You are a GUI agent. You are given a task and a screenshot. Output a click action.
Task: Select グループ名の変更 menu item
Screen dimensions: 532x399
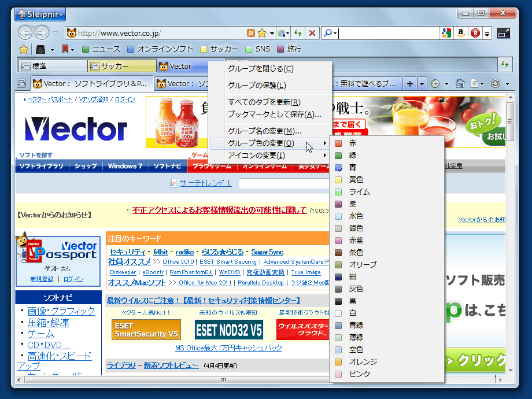click(x=270, y=131)
